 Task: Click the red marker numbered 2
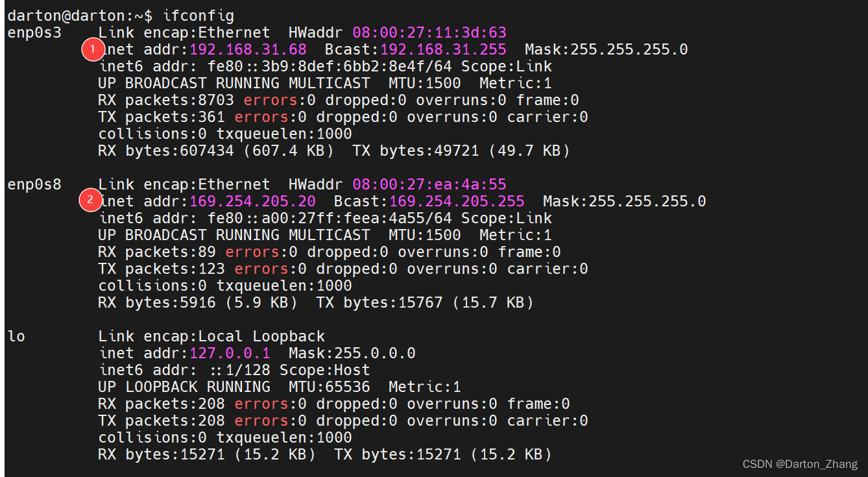pyautogui.click(x=91, y=201)
